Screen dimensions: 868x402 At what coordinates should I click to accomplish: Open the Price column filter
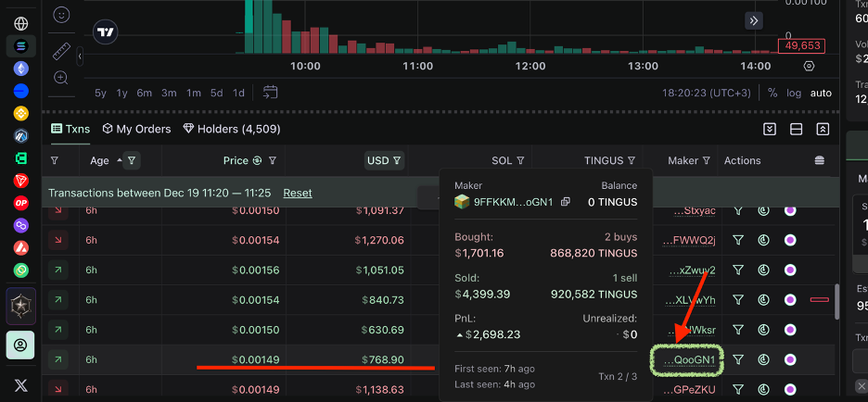point(273,161)
